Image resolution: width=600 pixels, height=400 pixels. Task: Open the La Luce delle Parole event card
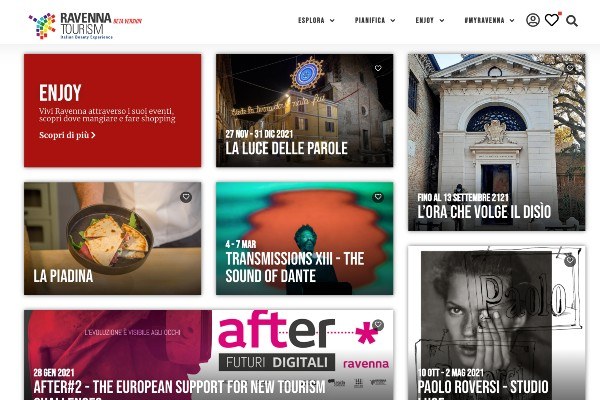pos(304,110)
